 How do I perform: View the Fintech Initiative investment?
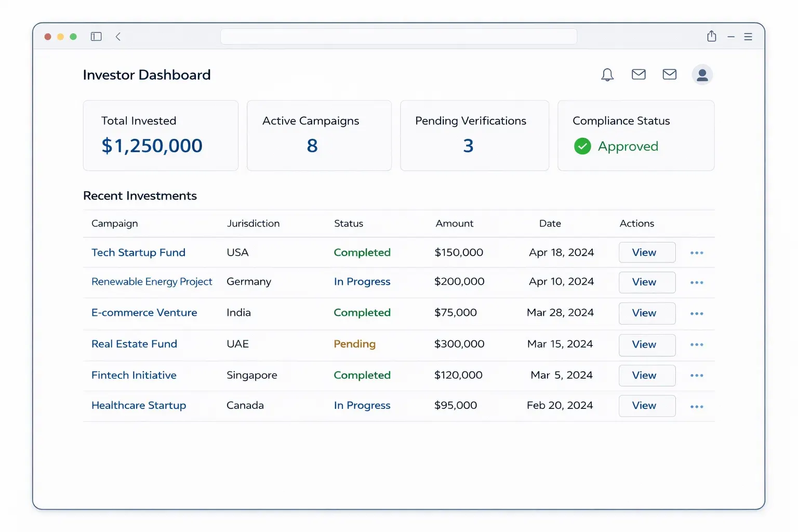[x=646, y=375]
